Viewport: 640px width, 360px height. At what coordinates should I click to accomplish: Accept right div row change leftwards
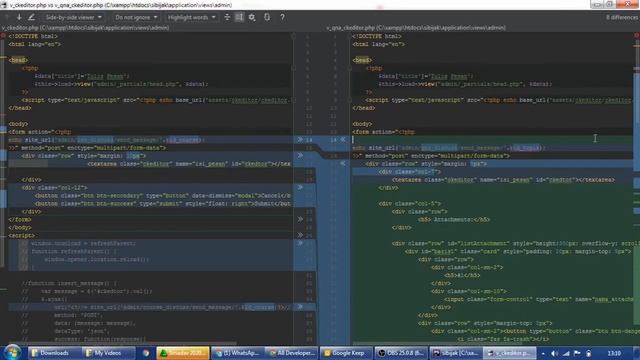pos(343,163)
